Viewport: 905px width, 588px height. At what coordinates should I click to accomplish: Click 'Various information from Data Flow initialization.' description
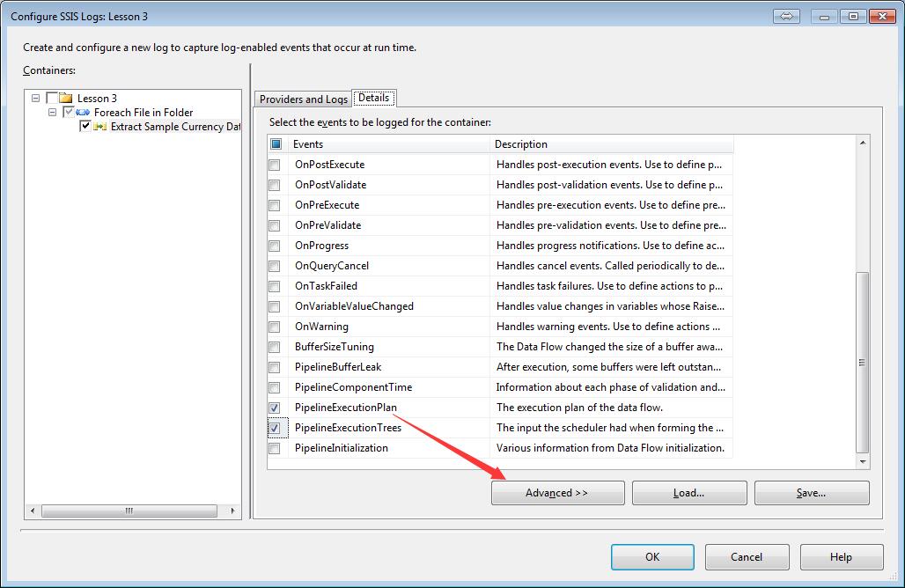click(610, 448)
